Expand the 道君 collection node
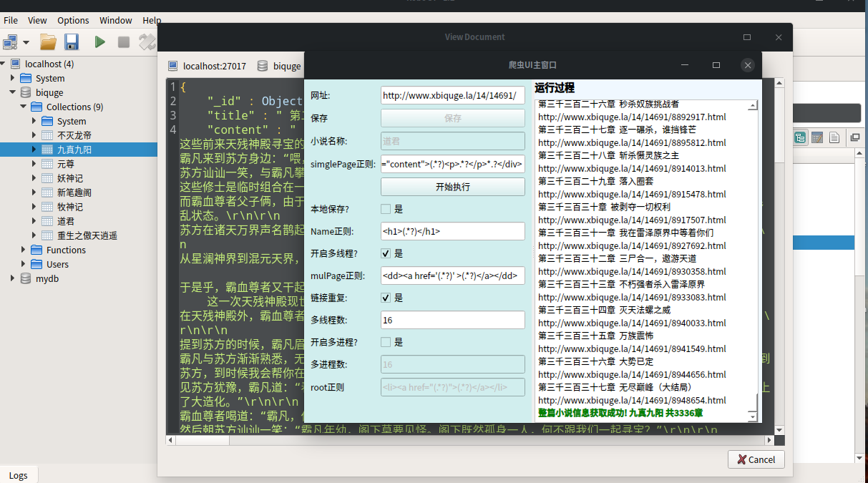868x483 pixels. point(34,221)
